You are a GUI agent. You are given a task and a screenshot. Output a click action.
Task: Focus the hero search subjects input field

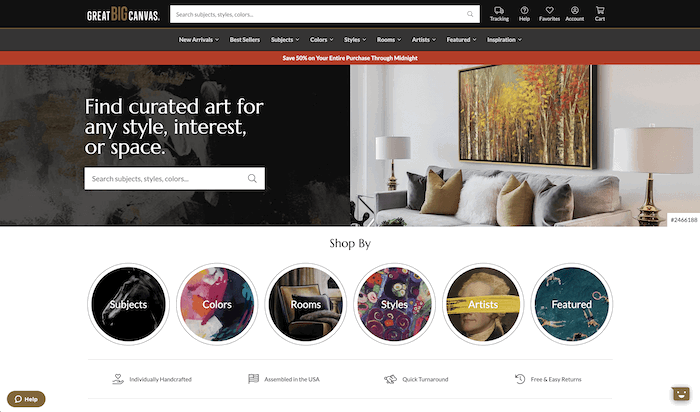pyautogui.click(x=165, y=179)
